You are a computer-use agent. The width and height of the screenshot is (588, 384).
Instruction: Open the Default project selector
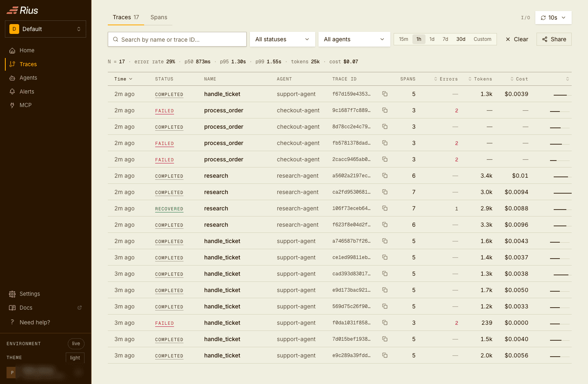click(x=45, y=29)
